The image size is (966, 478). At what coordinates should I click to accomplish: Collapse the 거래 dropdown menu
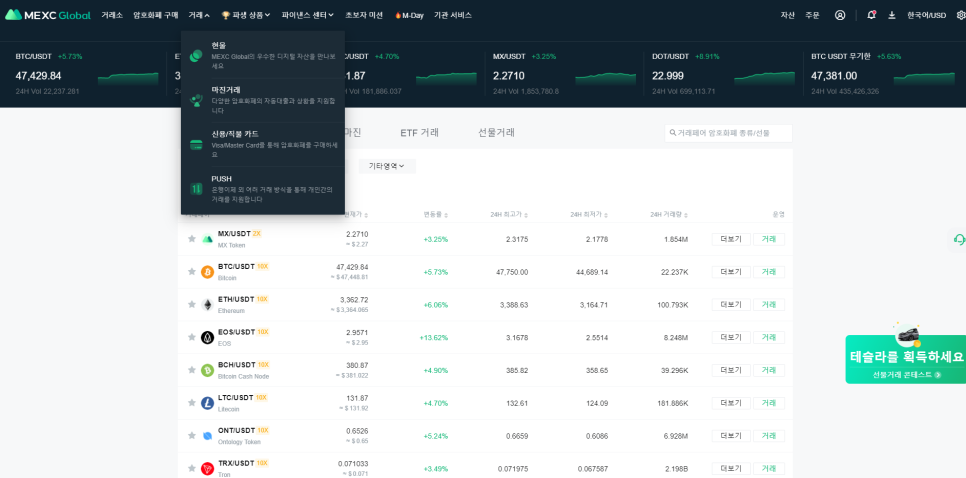tap(199, 15)
